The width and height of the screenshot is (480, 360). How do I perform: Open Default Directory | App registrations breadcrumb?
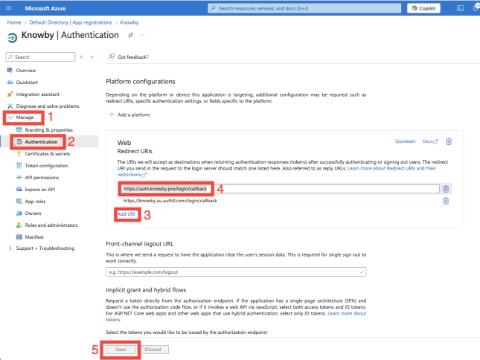(71, 22)
